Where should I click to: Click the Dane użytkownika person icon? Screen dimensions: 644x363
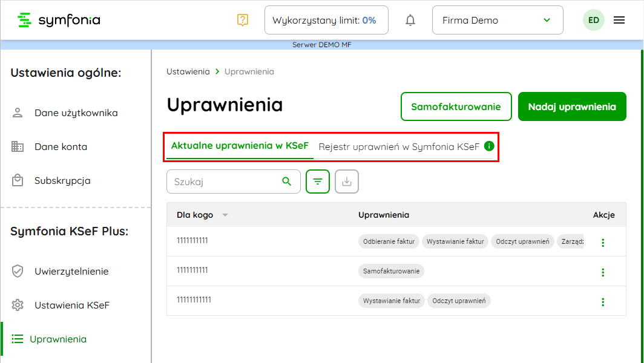pos(17,113)
